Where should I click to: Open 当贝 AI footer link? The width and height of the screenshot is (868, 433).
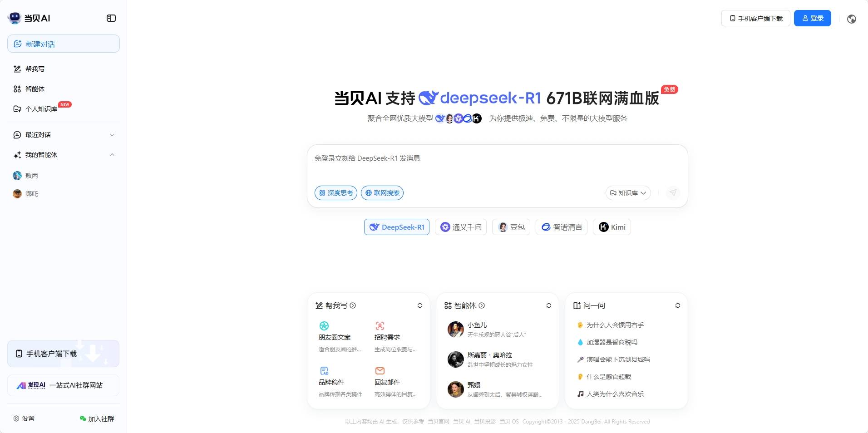click(x=462, y=422)
